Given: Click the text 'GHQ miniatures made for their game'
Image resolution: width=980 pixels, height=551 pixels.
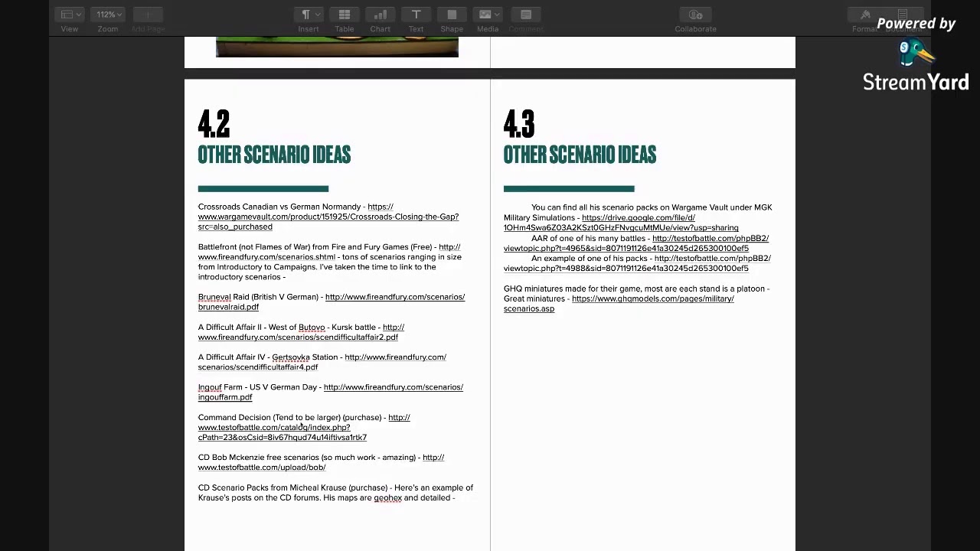Looking at the screenshot, I should (573, 289).
